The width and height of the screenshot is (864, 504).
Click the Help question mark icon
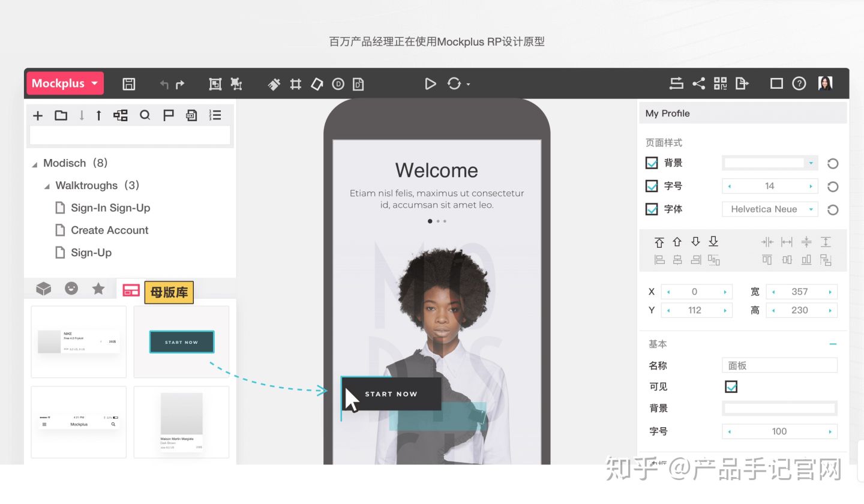point(799,84)
